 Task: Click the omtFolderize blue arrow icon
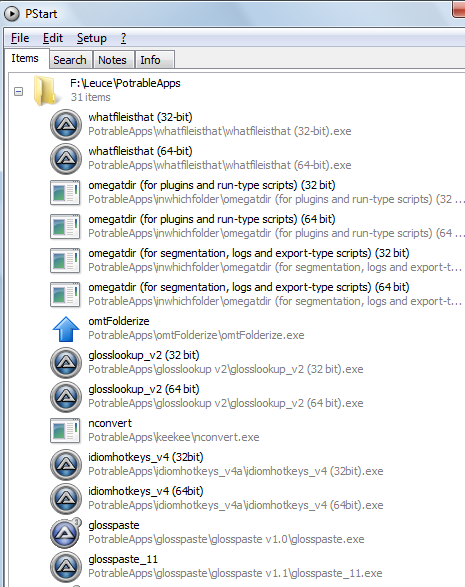tap(66, 329)
